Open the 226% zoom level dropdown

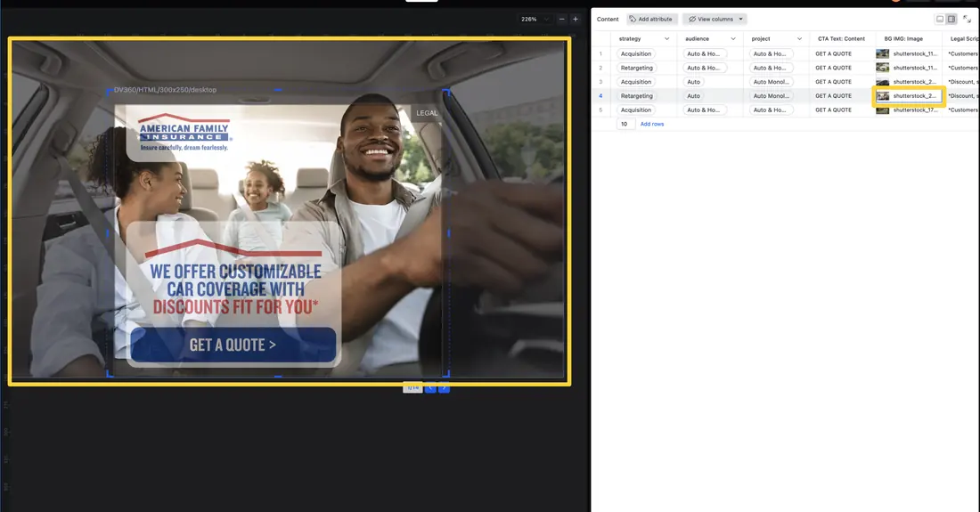[x=535, y=20]
